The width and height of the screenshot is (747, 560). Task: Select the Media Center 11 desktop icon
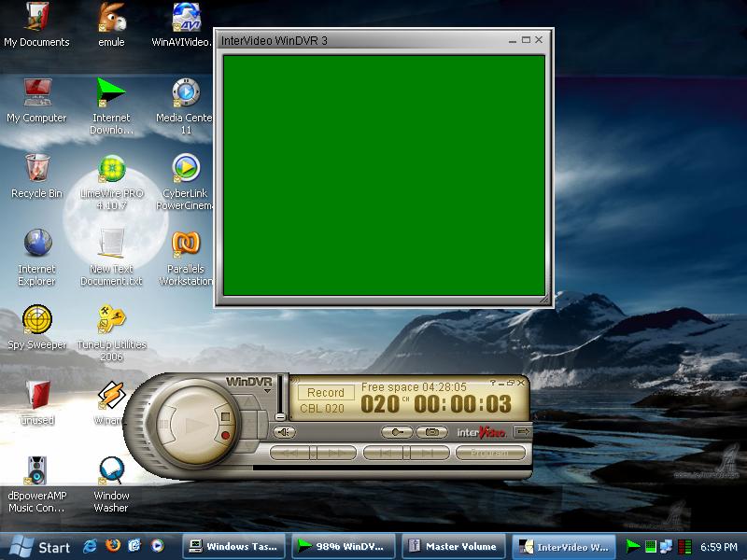pos(184,106)
